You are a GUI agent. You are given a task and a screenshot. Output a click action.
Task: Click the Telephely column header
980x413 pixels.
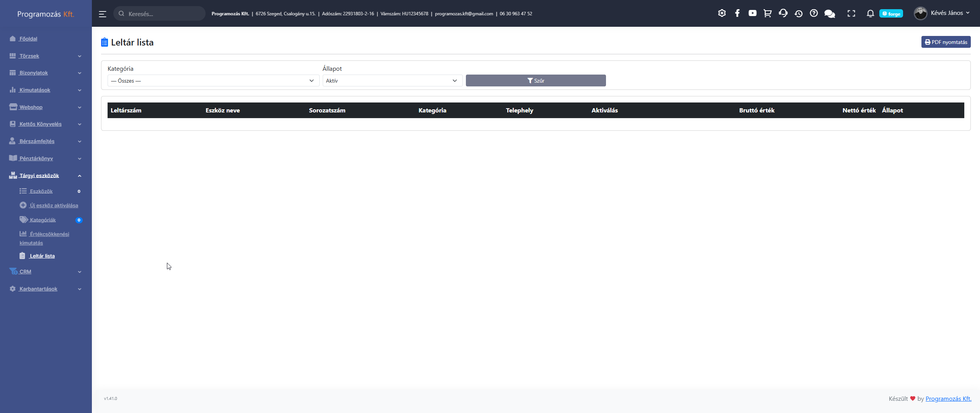(x=519, y=110)
